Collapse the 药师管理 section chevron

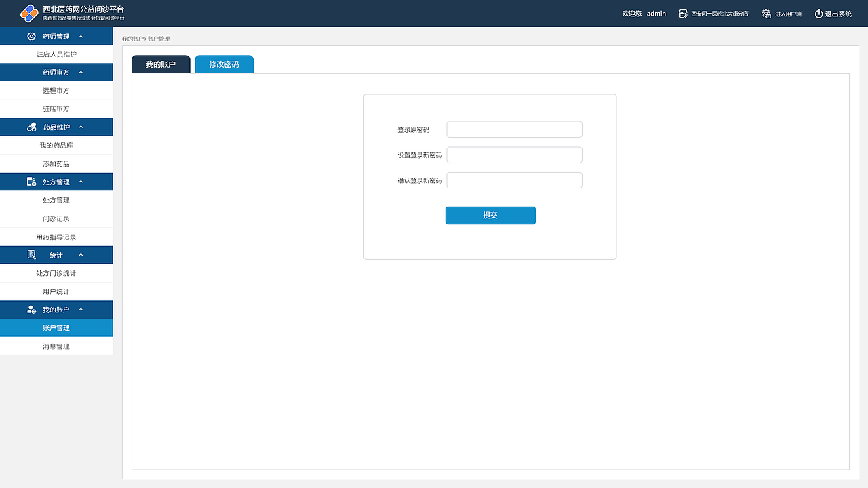click(x=81, y=37)
